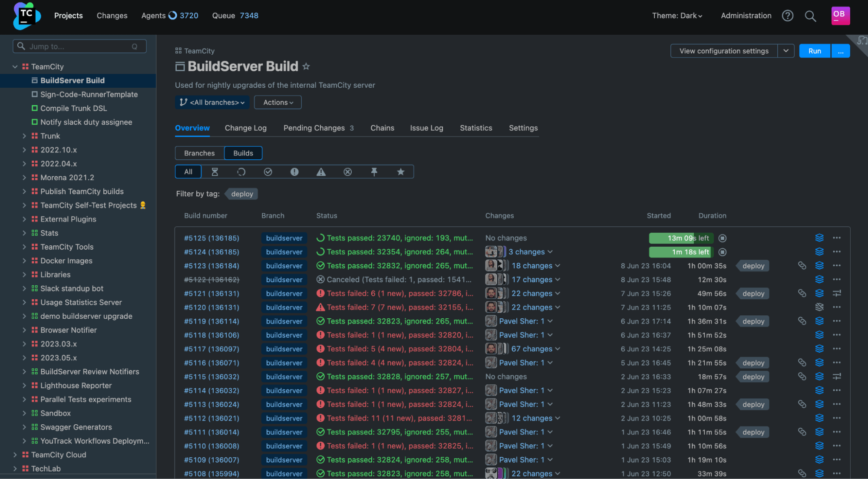Click the deploy tag on build #5119
The image size is (868, 479).
tap(753, 321)
